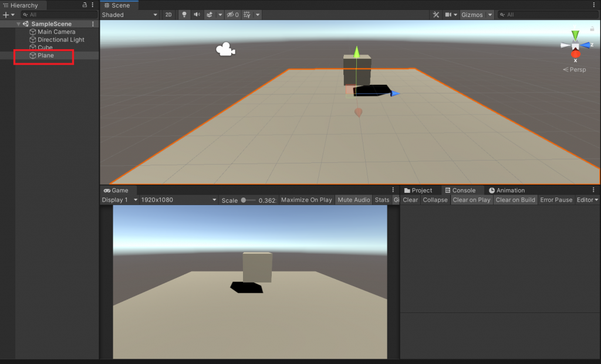Click the Scale slider handle
The height and width of the screenshot is (364, 601).
(244, 200)
